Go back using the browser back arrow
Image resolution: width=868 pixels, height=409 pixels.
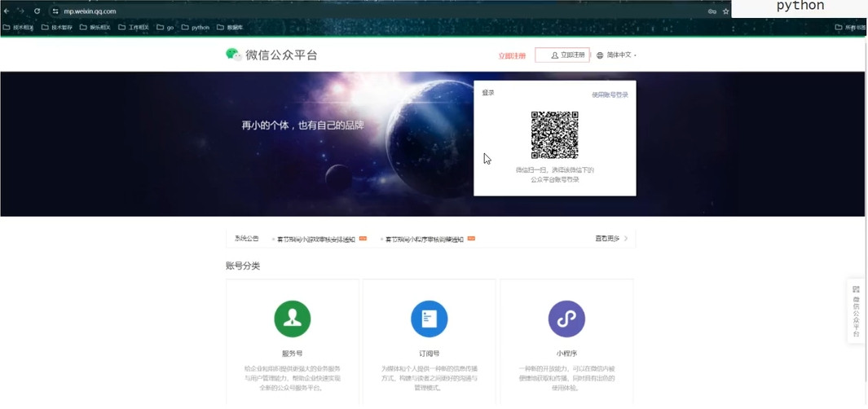(7, 11)
